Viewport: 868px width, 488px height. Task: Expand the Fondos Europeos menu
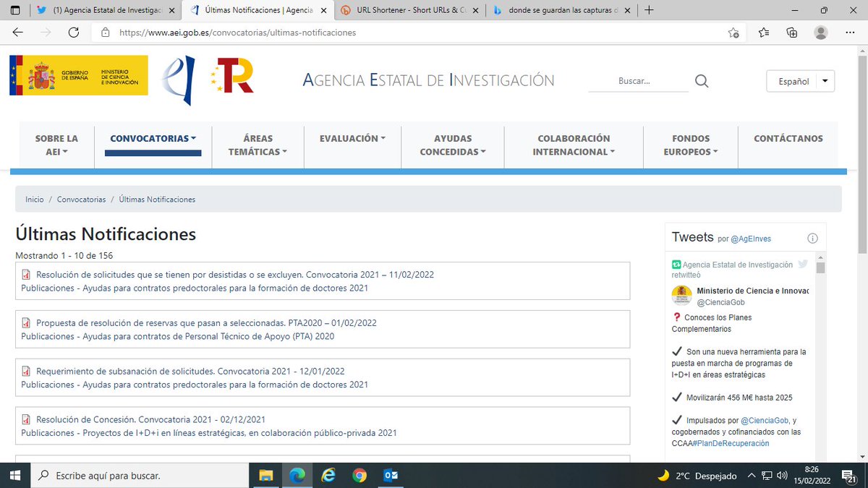pyautogui.click(x=691, y=145)
